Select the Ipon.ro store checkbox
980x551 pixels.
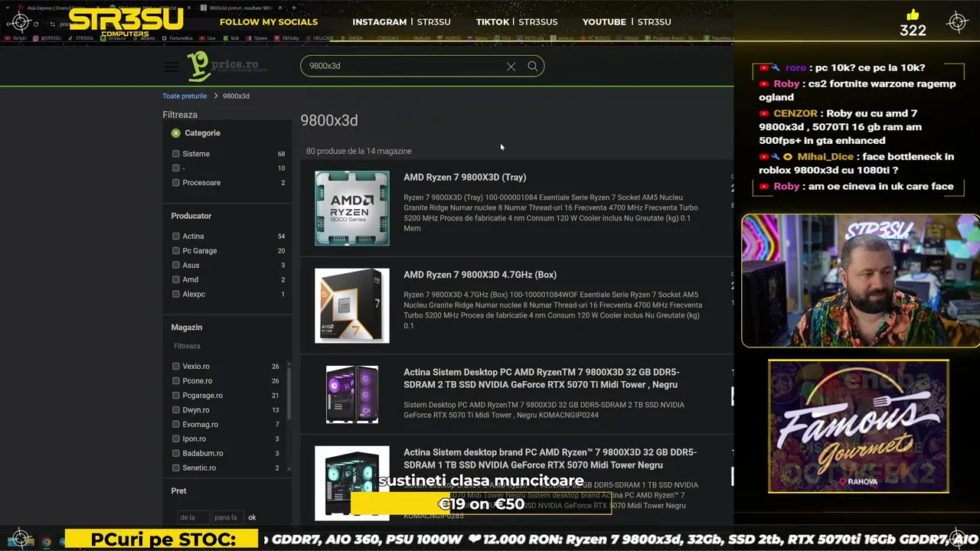click(x=176, y=439)
